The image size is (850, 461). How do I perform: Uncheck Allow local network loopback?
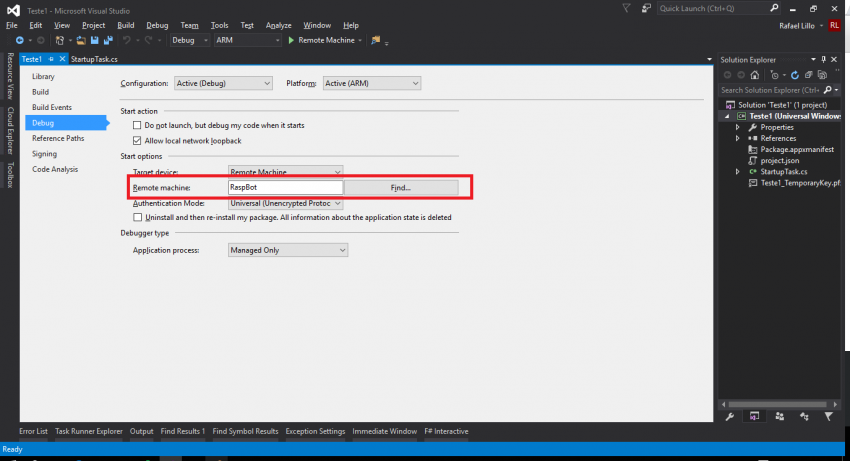(x=138, y=141)
